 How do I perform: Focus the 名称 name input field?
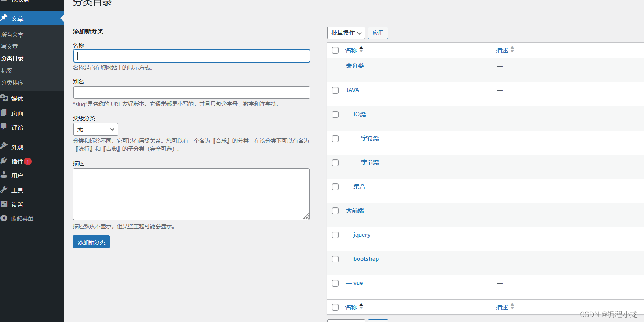pyautogui.click(x=192, y=56)
